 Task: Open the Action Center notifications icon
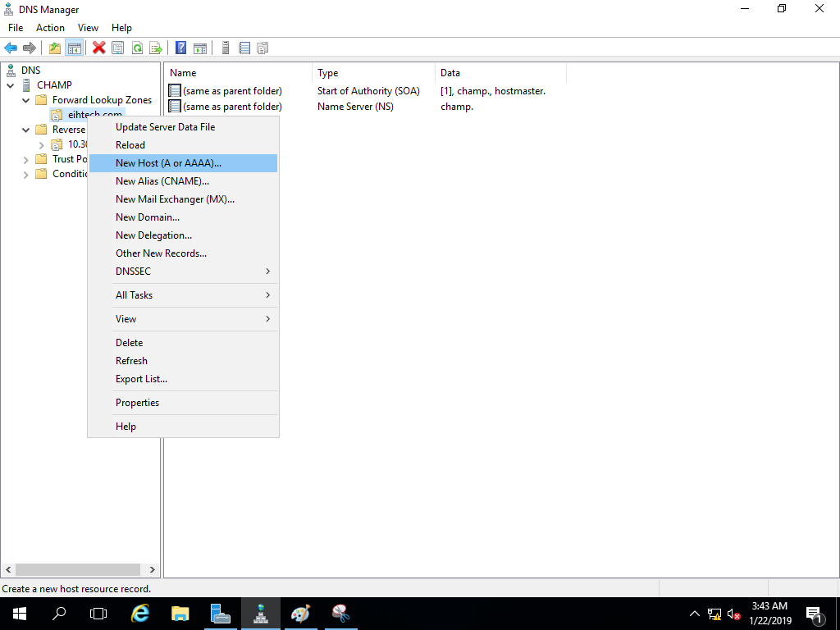pos(815,614)
